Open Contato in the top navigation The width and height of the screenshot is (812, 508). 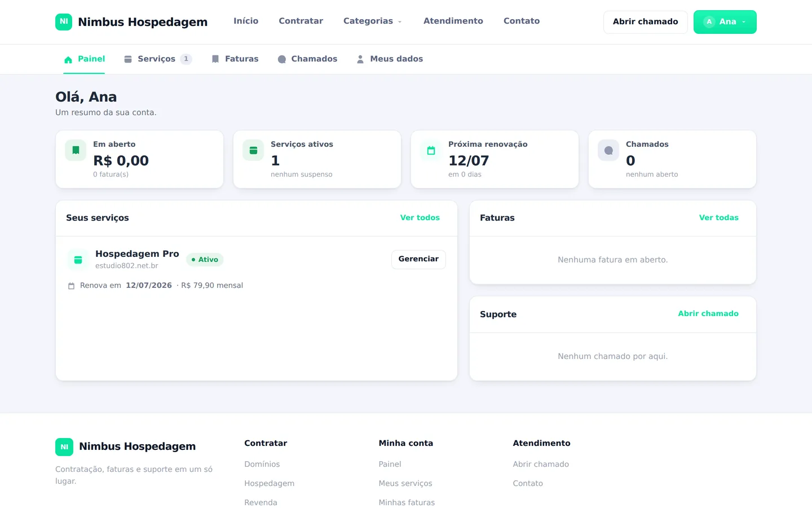click(x=522, y=21)
